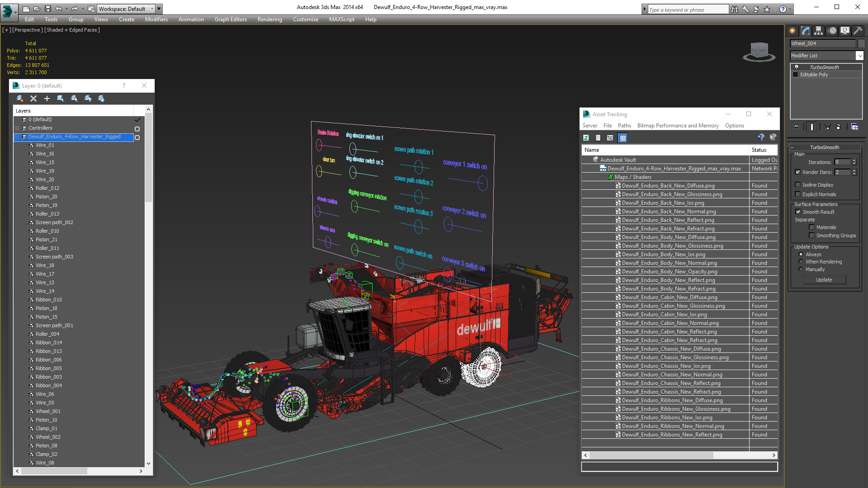The image size is (868, 488).
Task: Click Make Unique modifier icon
Action: click(827, 127)
